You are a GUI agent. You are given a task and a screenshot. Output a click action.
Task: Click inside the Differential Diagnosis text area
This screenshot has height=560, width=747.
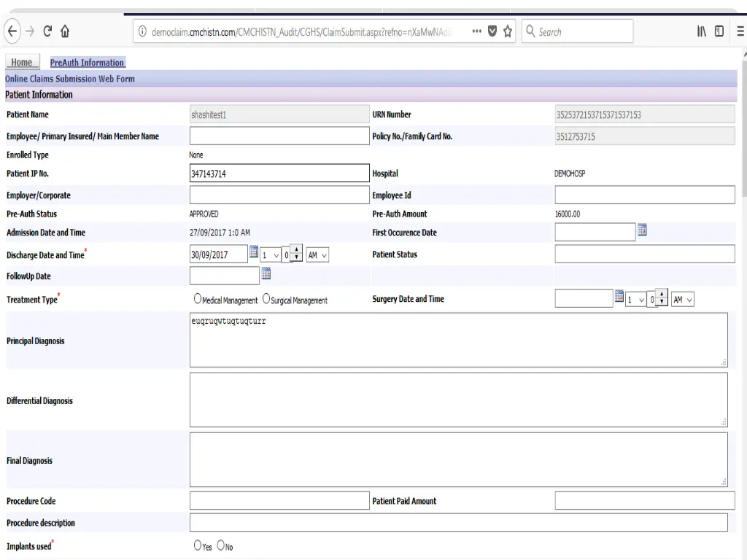point(458,400)
